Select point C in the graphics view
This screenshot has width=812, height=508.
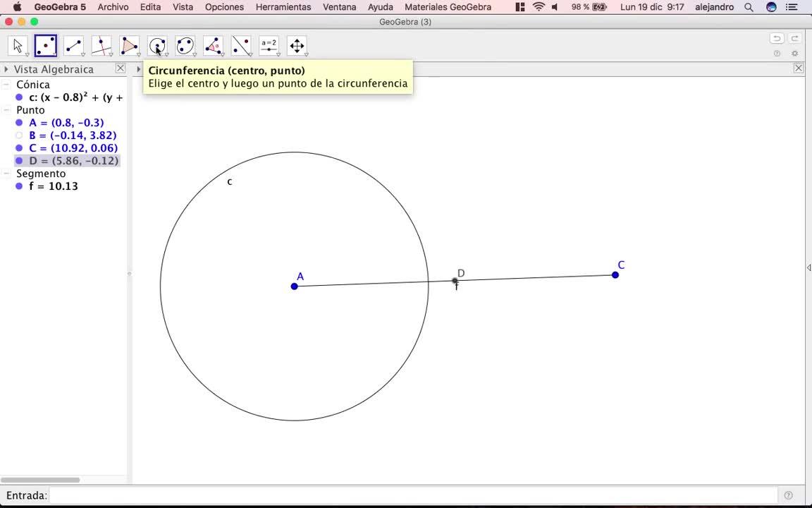[x=615, y=274]
